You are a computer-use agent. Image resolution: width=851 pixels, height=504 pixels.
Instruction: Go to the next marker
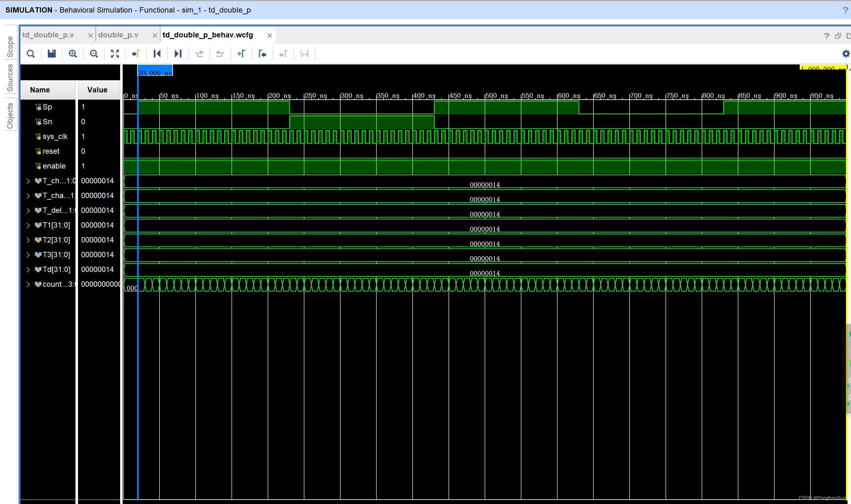click(283, 54)
